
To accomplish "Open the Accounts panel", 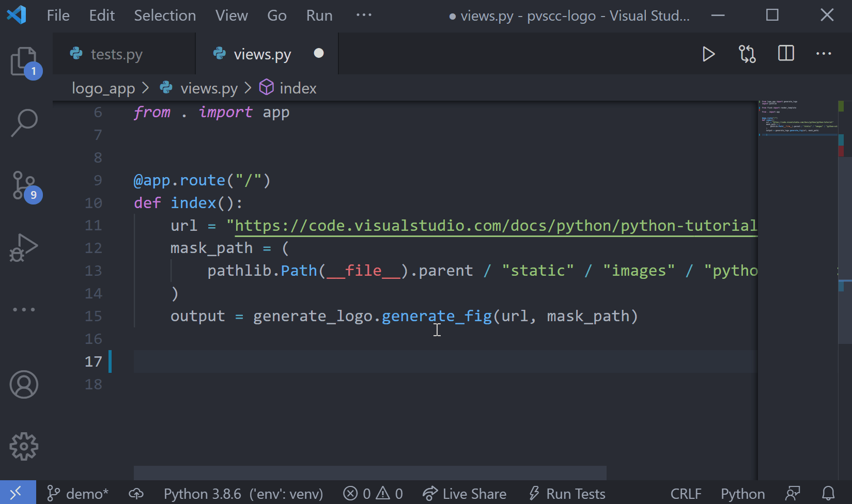I will (24, 384).
